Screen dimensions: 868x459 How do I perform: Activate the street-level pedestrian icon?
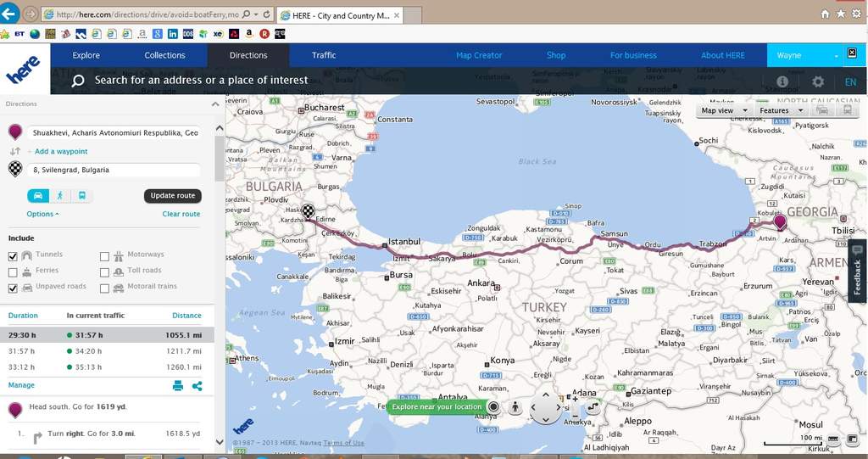515,407
